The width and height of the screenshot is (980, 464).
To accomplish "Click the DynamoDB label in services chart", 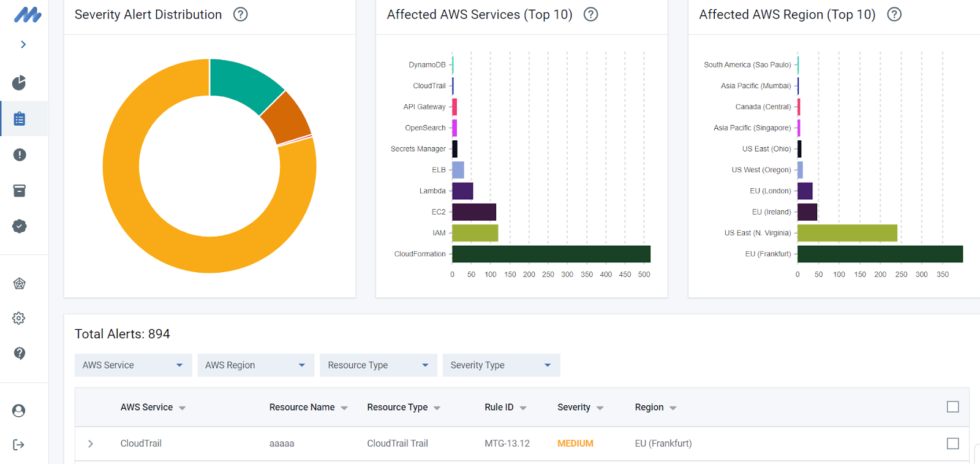I will (x=427, y=64).
